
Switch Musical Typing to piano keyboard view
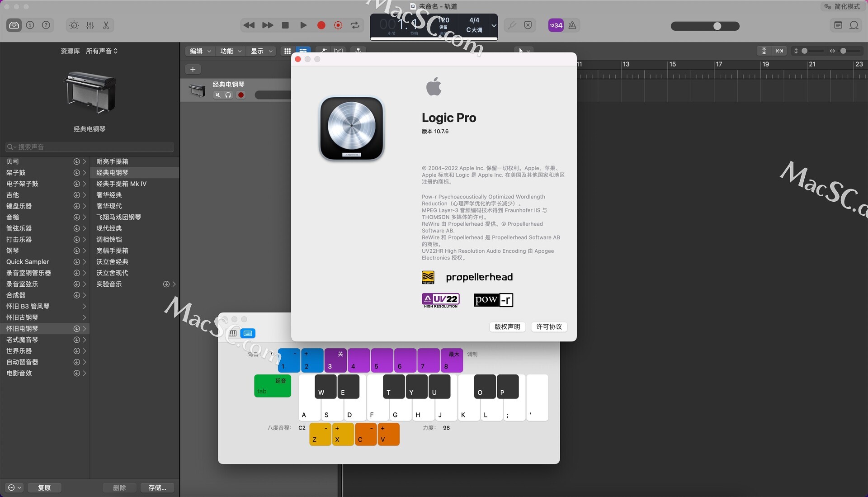pos(233,333)
